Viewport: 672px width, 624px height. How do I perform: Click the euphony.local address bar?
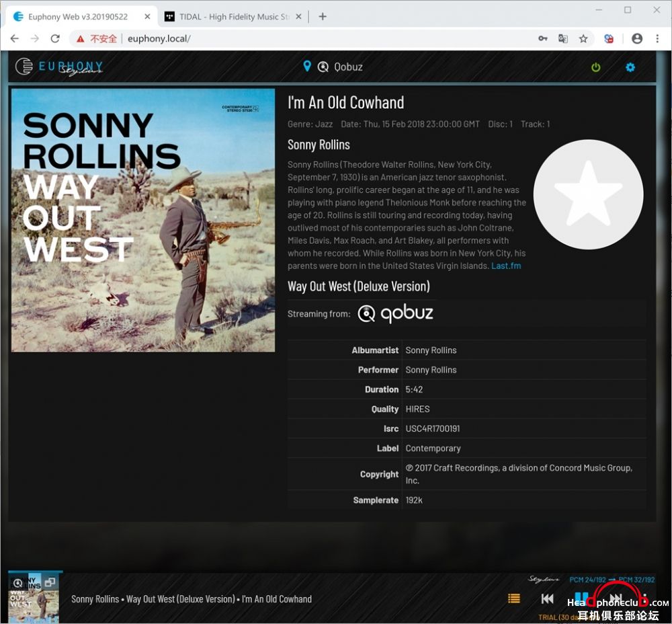tap(159, 38)
